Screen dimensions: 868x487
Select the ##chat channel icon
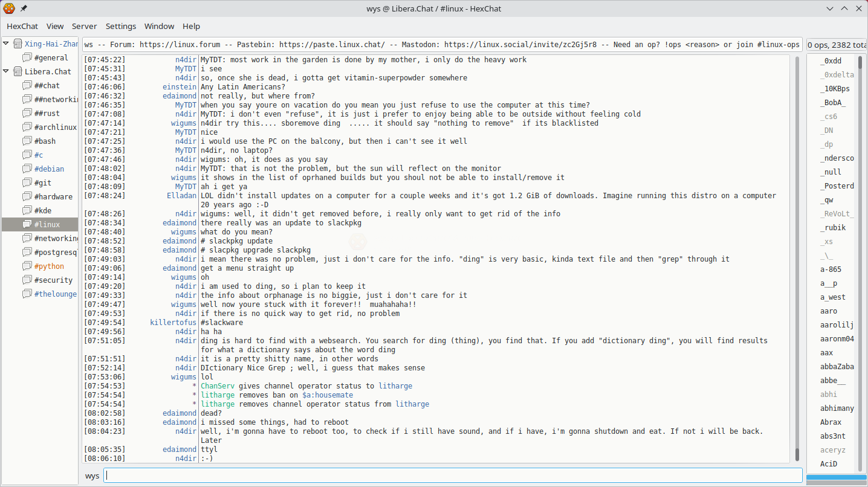click(27, 85)
